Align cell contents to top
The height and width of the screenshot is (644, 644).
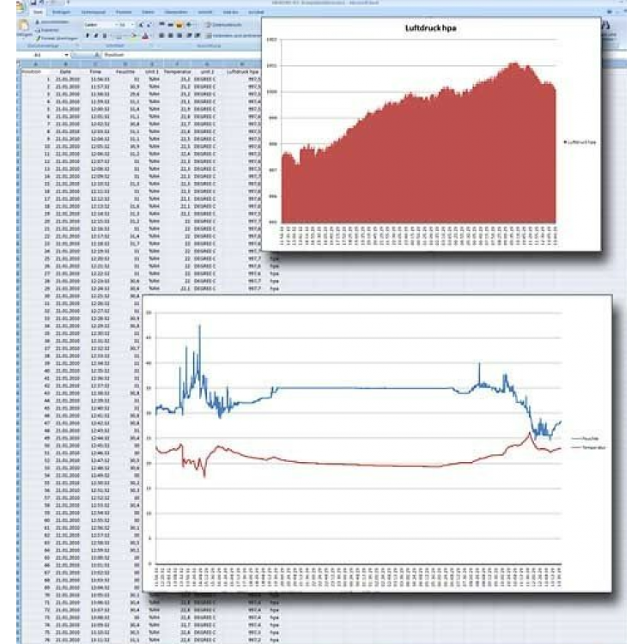coord(161,24)
